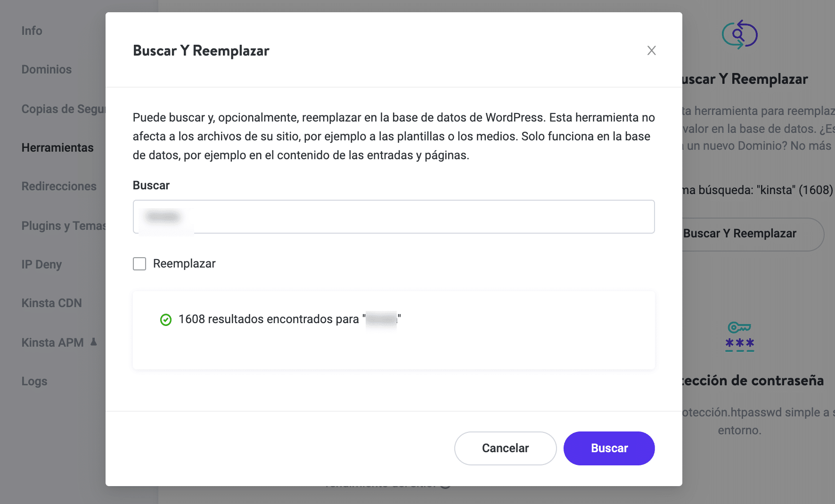View the Logs section
Screen dimensions: 835x504
pyautogui.click(x=34, y=382)
